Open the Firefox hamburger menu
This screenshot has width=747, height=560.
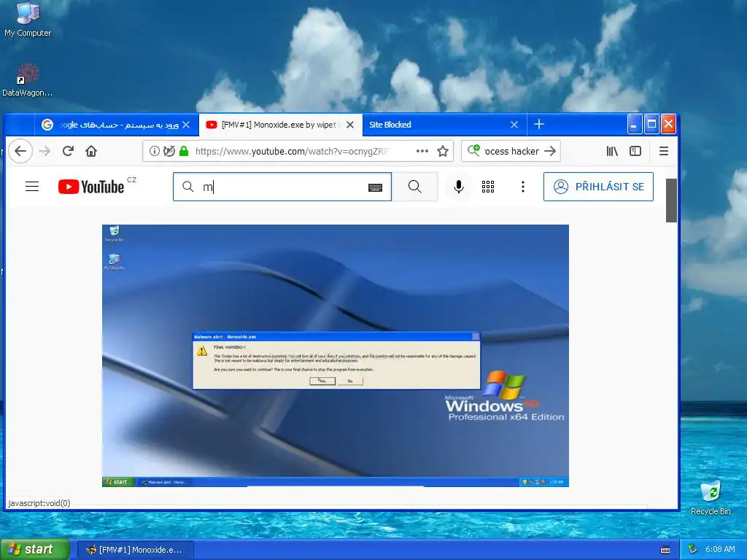pos(664,151)
